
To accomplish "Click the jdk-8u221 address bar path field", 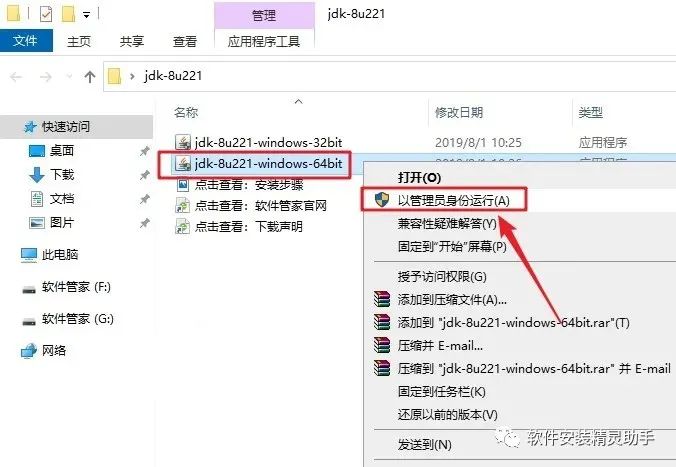I will (x=388, y=76).
